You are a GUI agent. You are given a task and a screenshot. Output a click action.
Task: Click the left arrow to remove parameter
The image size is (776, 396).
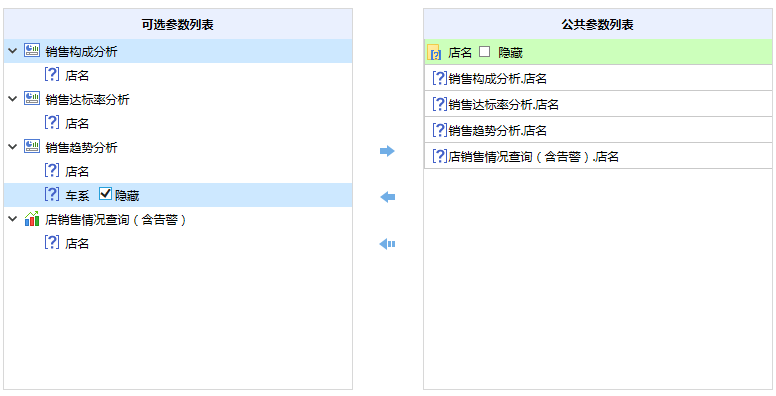[x=387, y=197]
